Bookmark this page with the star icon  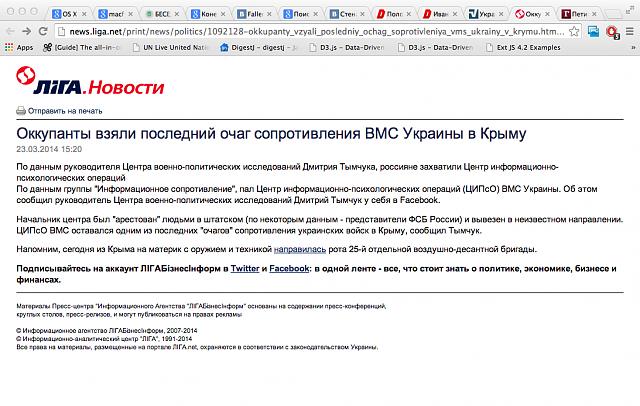(574, 31)
